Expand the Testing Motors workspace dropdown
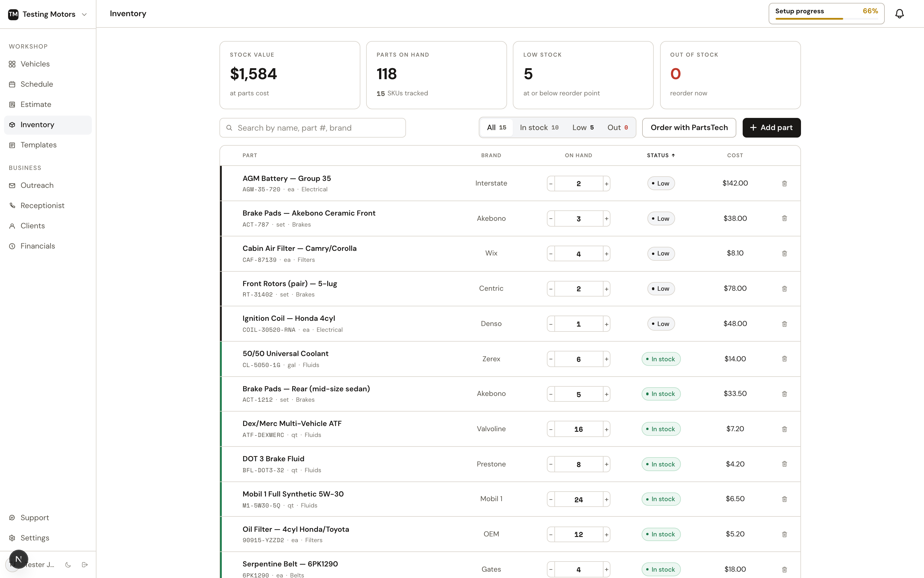This screenshot has width=924, height=578. click(84, 14)
